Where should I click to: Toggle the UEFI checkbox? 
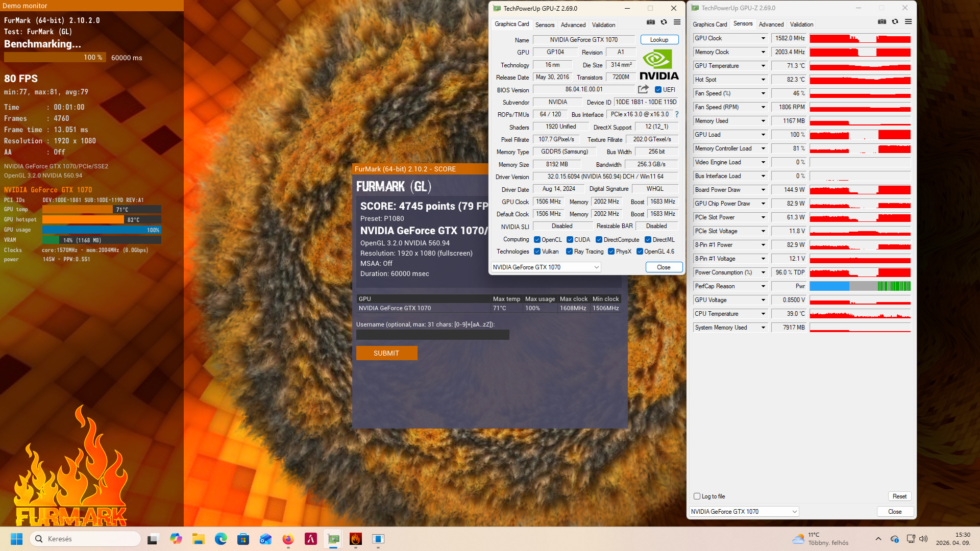(658, 90)
